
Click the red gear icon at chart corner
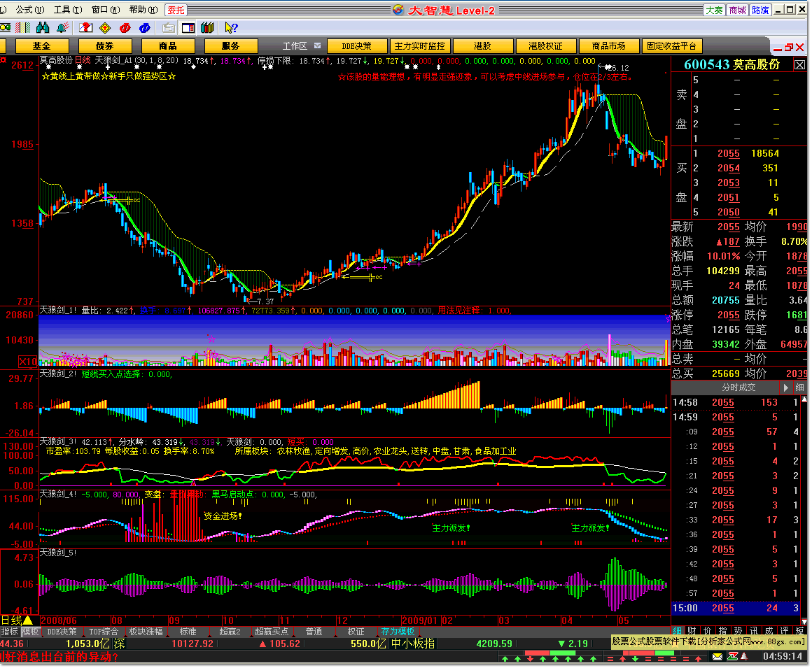click(x=3, y=59)
